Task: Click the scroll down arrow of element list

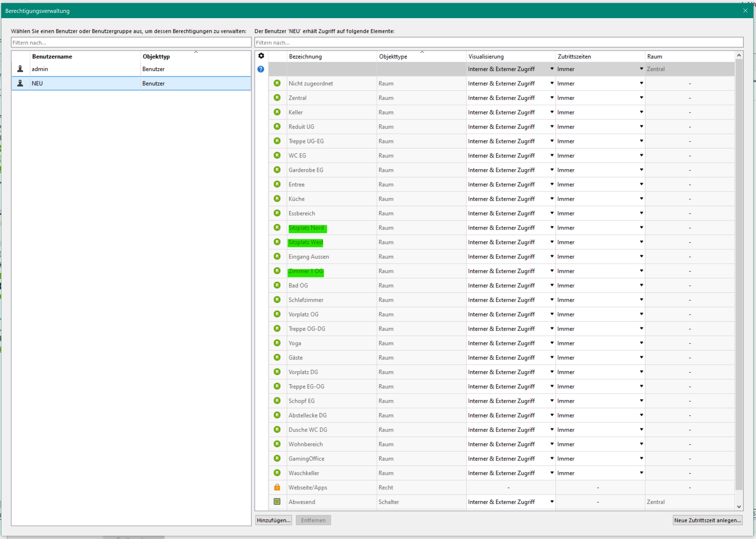Action: (x=739, y=507)
